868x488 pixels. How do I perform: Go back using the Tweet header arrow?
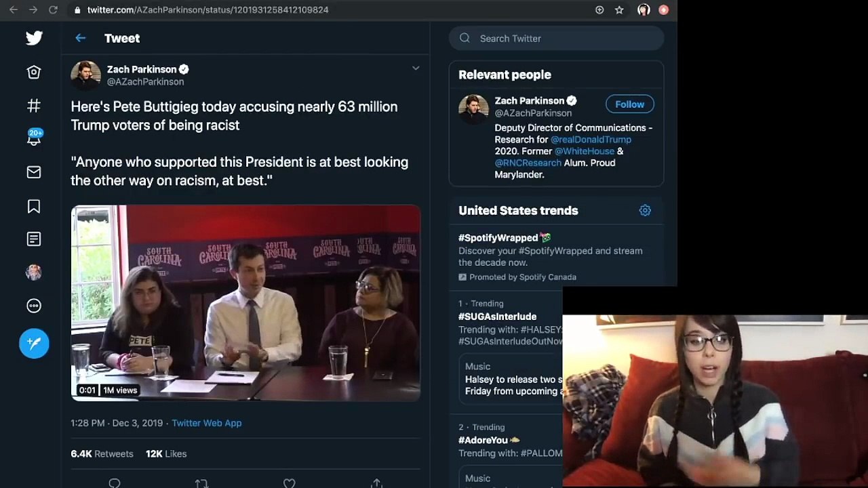coord(80,38)
